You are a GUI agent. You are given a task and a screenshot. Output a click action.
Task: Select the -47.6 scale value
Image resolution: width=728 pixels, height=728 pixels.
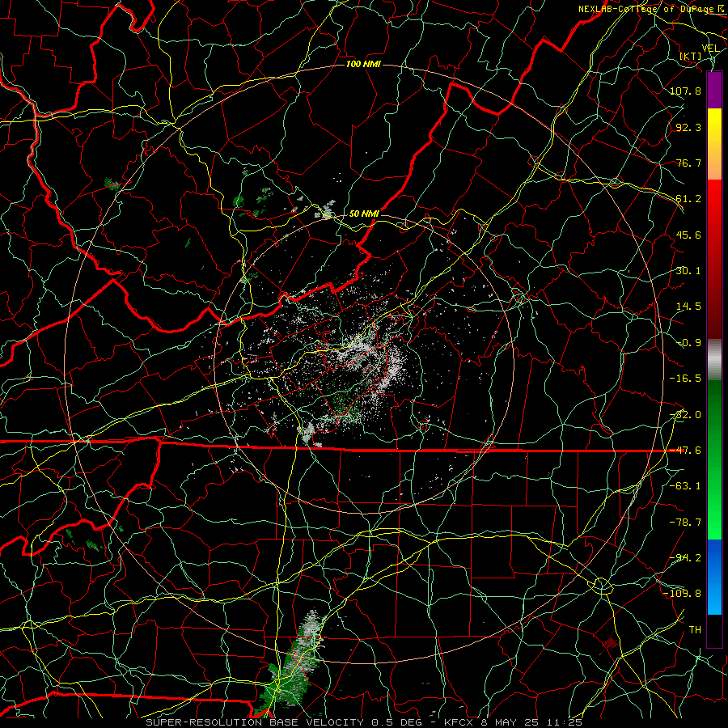coord(685,451)
